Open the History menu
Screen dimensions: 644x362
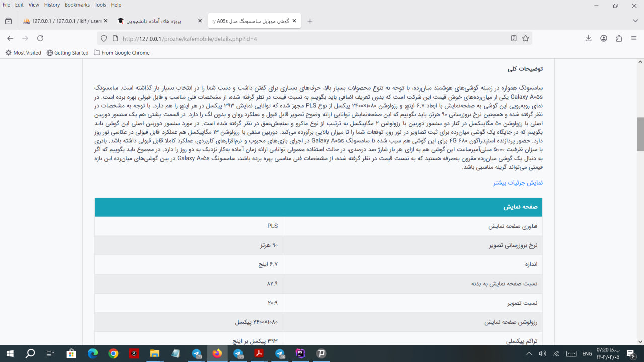(x=52, y=5)
